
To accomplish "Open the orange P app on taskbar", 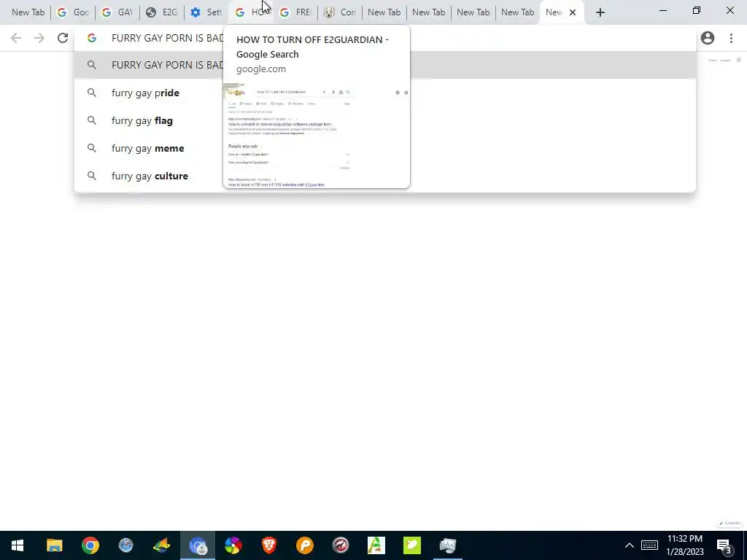I will pos(305,545).
